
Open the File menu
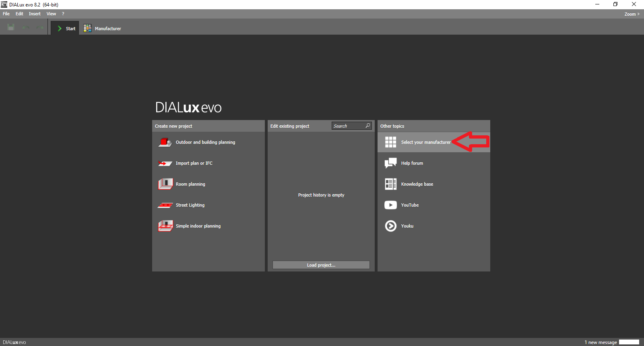coord(6,14)
